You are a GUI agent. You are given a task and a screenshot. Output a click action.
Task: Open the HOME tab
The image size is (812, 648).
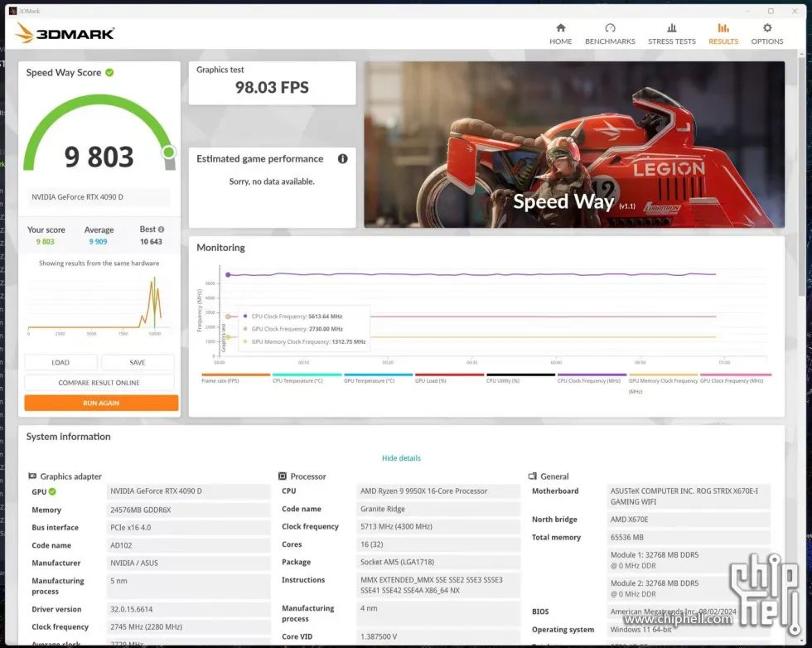[x=560, y=34]
